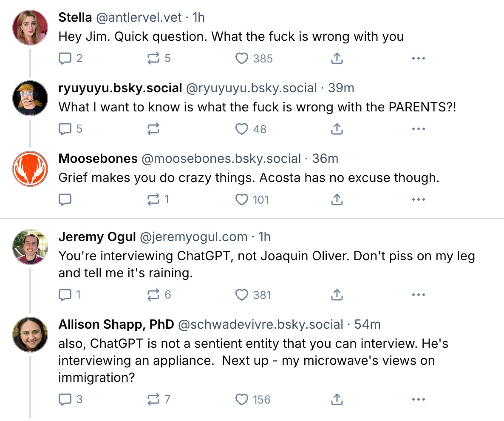Share the Moosebones post
This screenshot has height=421, width=504.
point(337,199)
